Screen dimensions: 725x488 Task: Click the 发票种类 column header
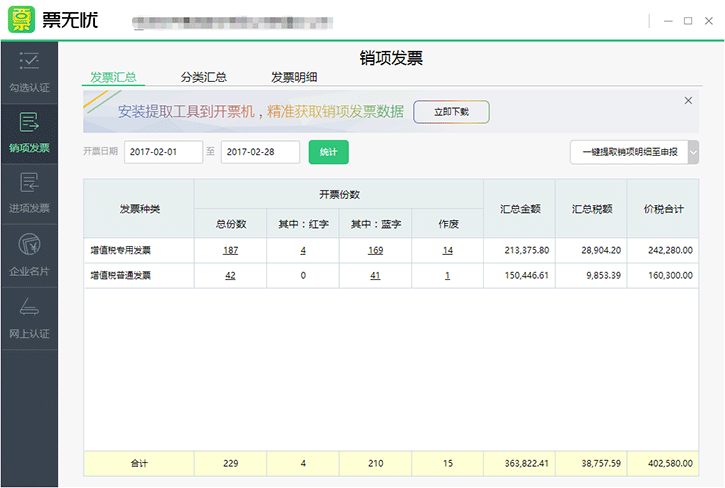139,209
